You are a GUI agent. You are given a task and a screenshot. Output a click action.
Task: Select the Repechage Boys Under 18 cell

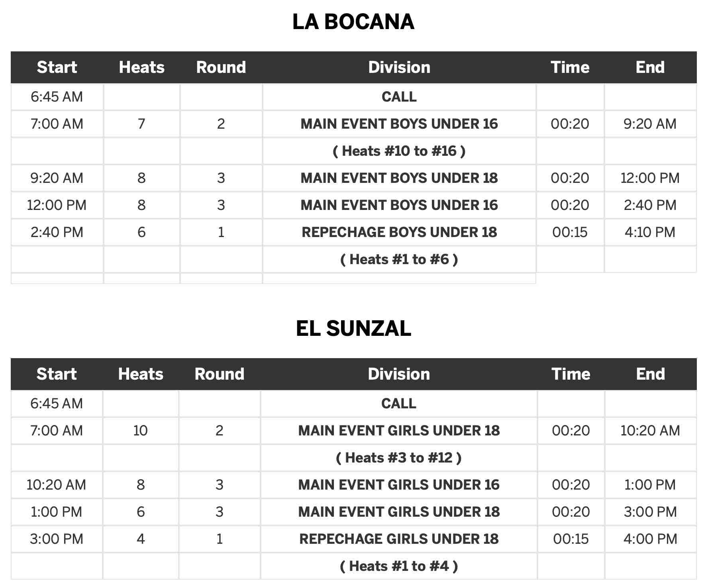pyautogui.click(x=399, y=232)
